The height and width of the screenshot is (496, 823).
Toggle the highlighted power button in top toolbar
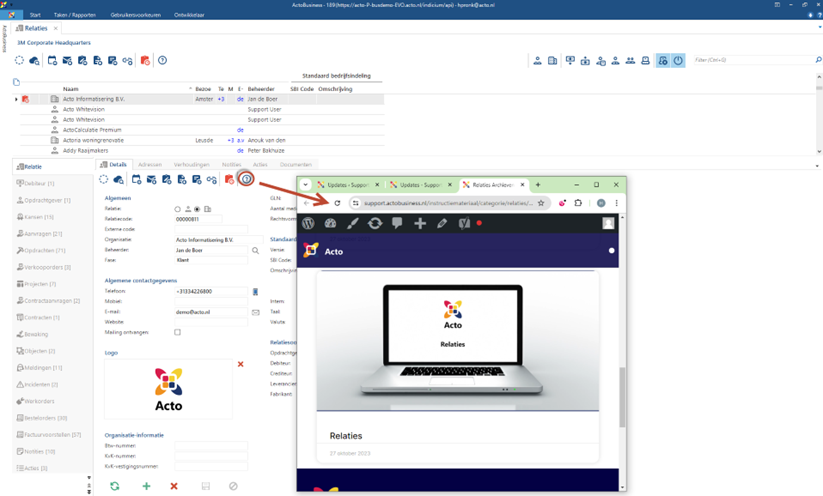click(678, 61)
